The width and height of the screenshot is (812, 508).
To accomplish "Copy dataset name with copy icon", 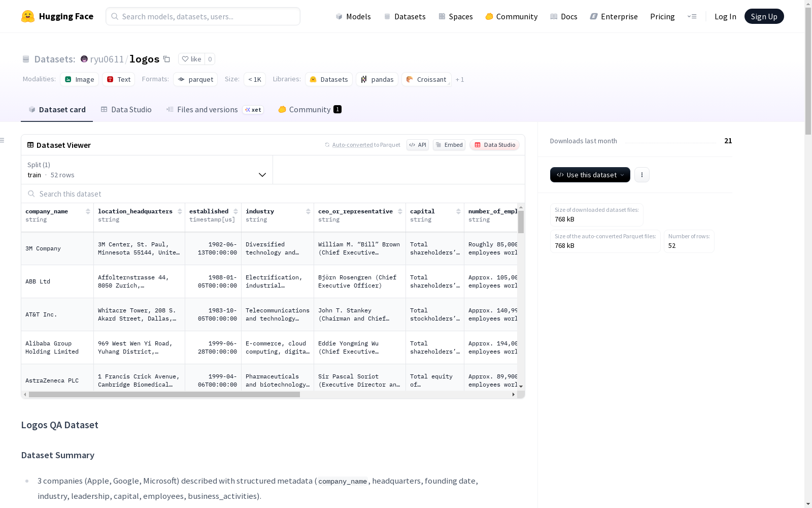I will coord(166,59).
